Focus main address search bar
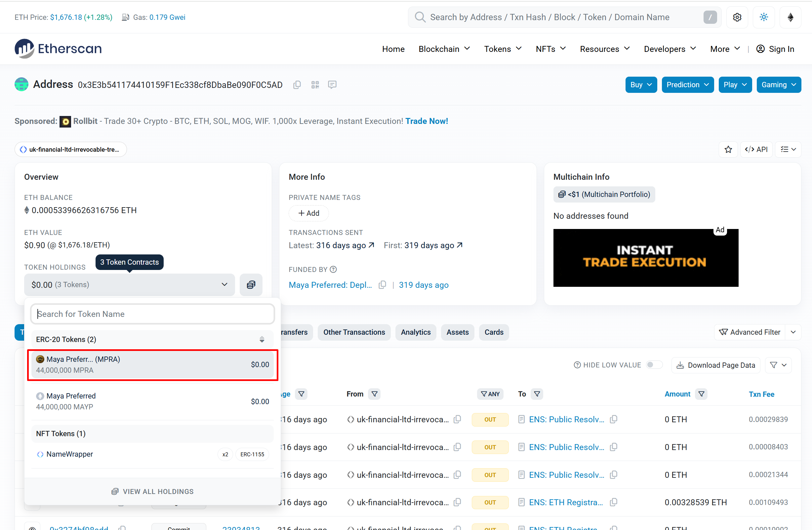Image resolution: width=812 pixels, height=530 pixels. point(565,17)
